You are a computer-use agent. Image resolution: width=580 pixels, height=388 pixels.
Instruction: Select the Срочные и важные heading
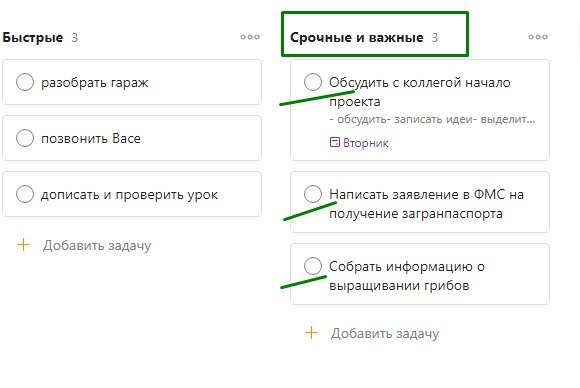click(357, 37)
